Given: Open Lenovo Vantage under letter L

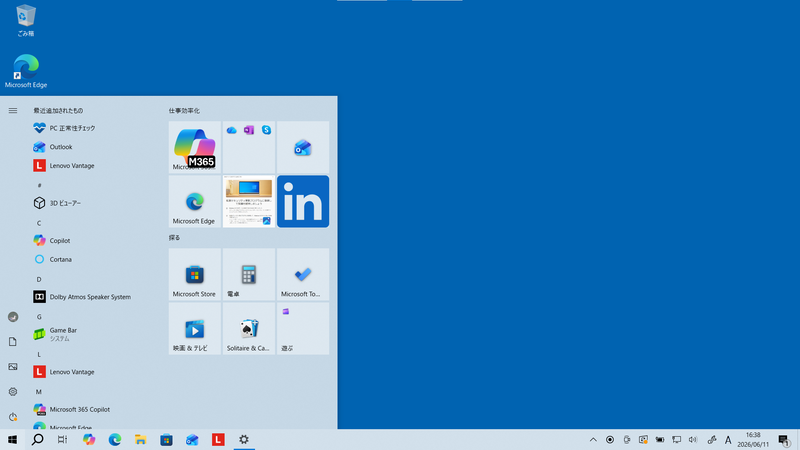Looking at the screenshot, I should 92,372.
